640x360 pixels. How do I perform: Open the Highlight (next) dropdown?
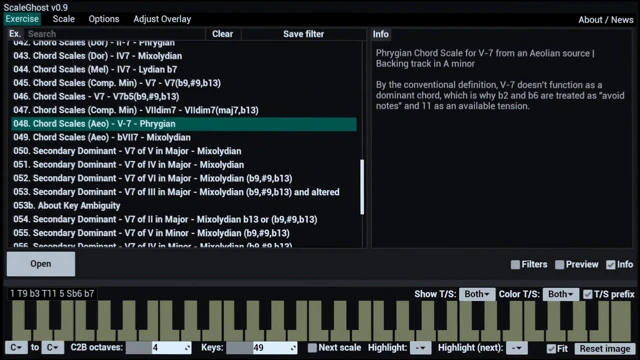pos(517,348)
